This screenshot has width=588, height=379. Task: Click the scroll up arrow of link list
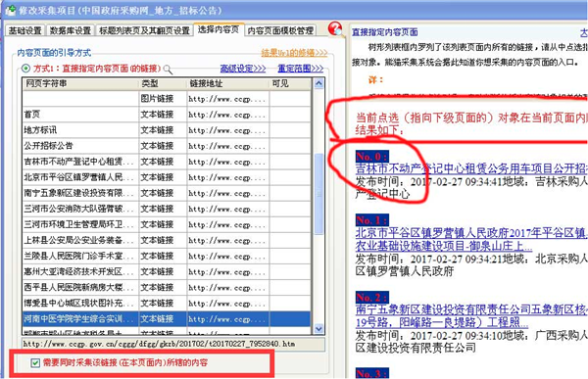(318, 83)
